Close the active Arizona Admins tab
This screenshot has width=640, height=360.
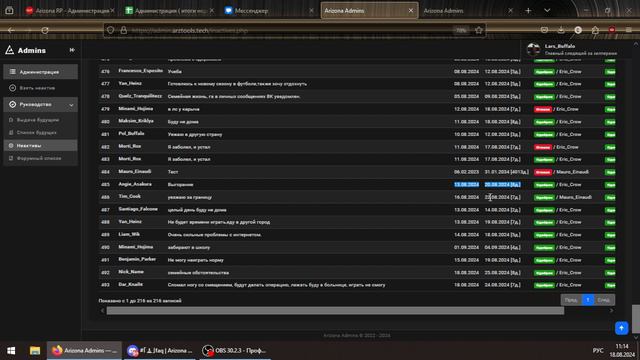point(411,11)
